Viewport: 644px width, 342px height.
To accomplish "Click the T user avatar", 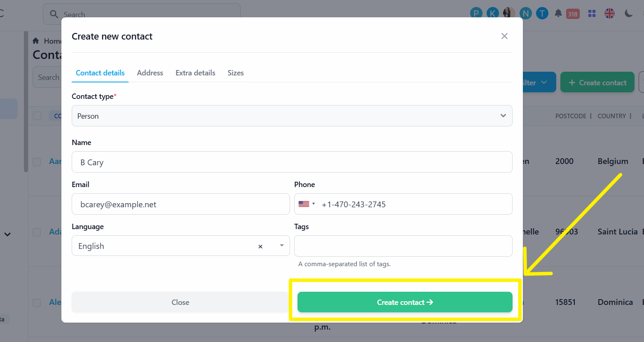I will (x=542, y=13).
